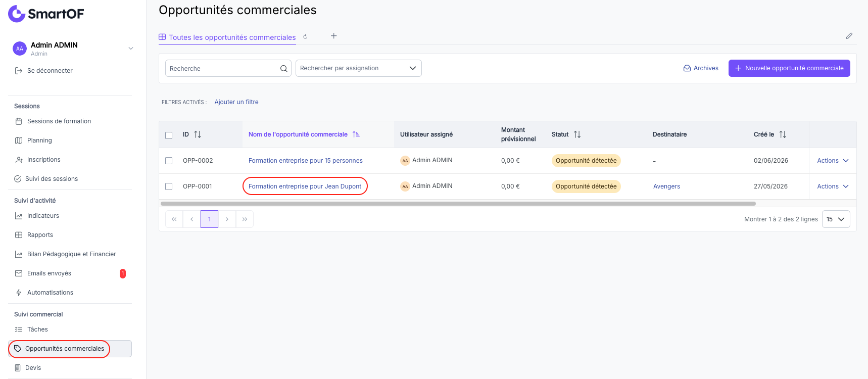The width and height of the screenshot is (868, 379).
Task: Click Ajouter un filtre
Action: [x=236, y=102]
